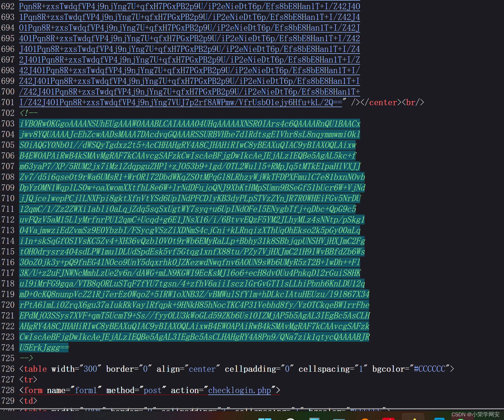Click comment line starting m63yaP7/XP
The height and width of the screenshot is (420, 504).
(x=190, y=166)
